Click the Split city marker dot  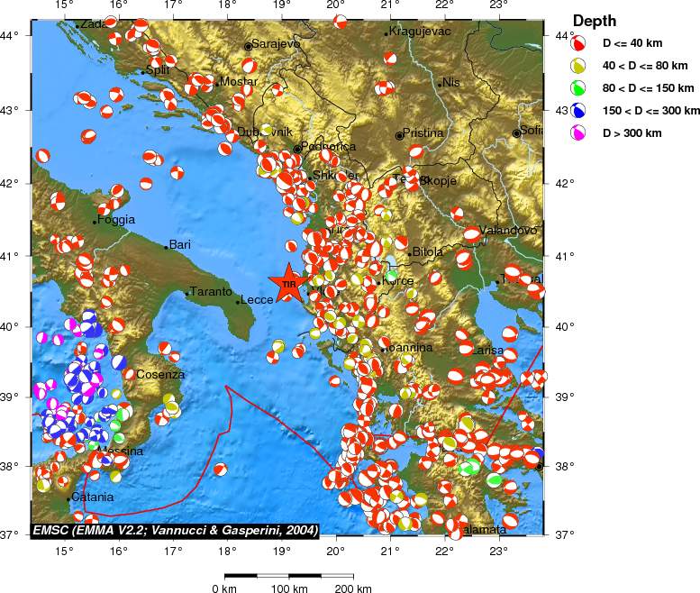click(x=143, y=72)
